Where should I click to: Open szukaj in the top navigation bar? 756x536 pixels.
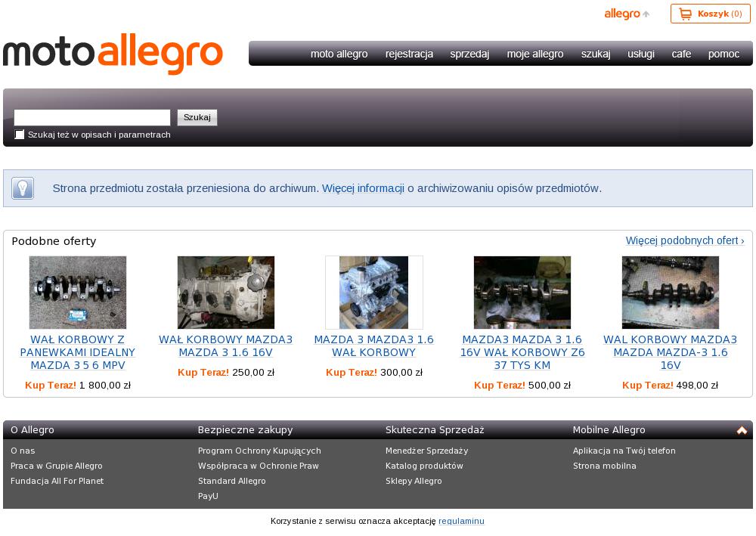coord(596,54)
